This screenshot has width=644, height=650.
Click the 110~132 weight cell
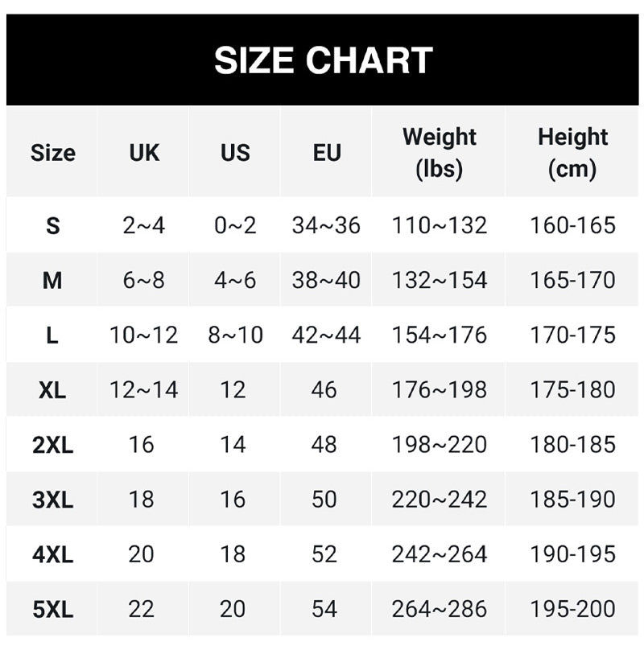point(440,225)
